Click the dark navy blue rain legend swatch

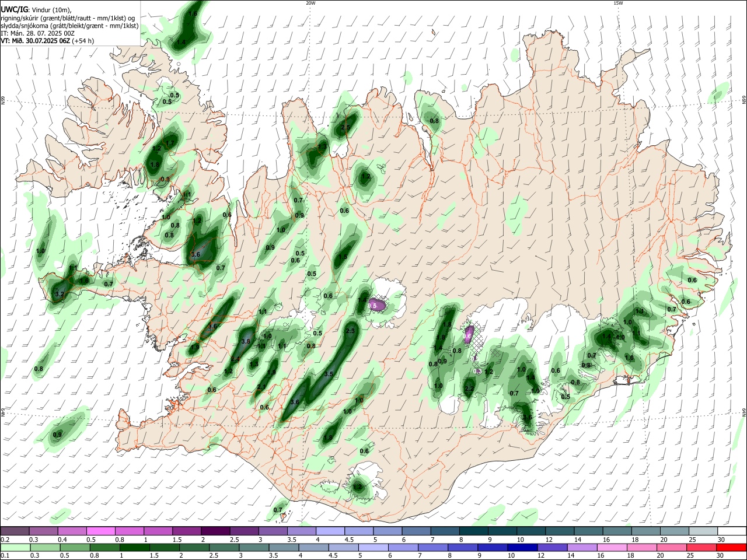521,548
